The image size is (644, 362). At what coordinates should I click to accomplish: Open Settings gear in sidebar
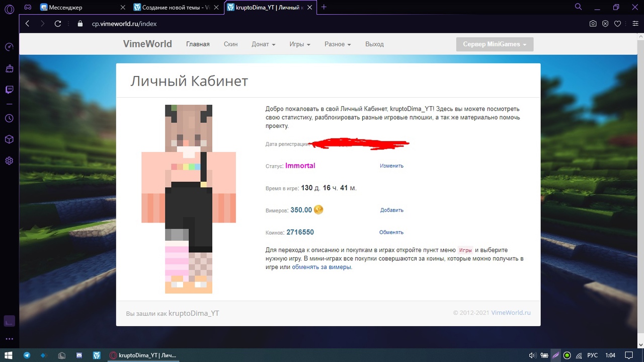pos(9,161)
